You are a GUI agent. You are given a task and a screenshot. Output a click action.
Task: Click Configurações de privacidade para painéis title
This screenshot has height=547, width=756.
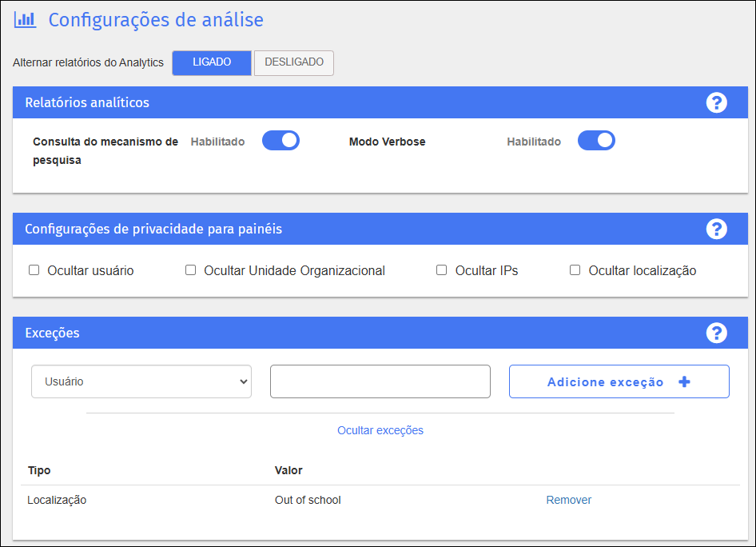(x=153, y=229)
